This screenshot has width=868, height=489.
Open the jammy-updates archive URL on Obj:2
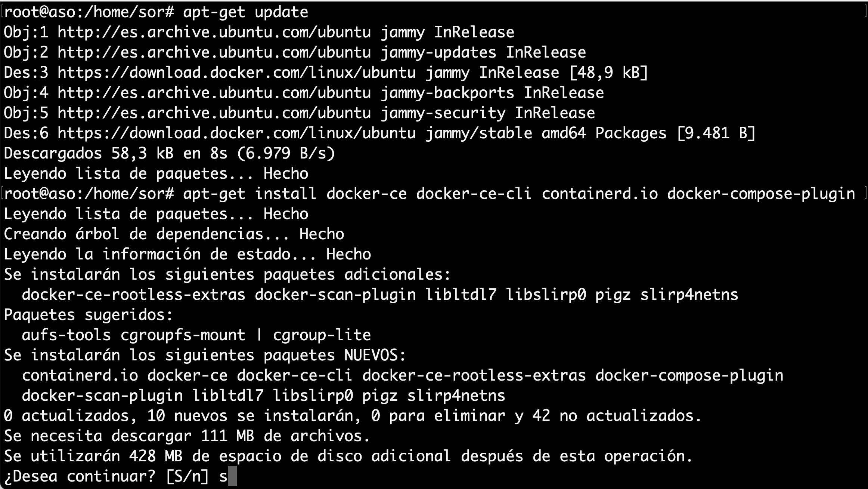point(214,52)
